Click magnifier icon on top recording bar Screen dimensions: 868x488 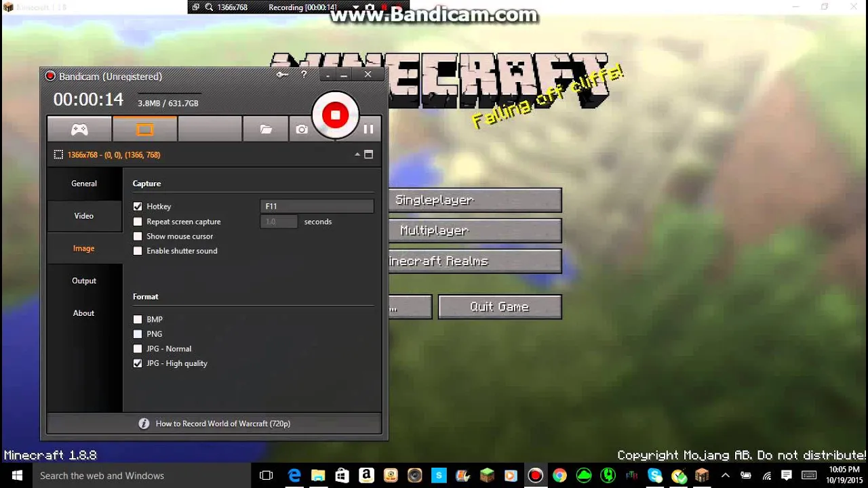[210, 7]
